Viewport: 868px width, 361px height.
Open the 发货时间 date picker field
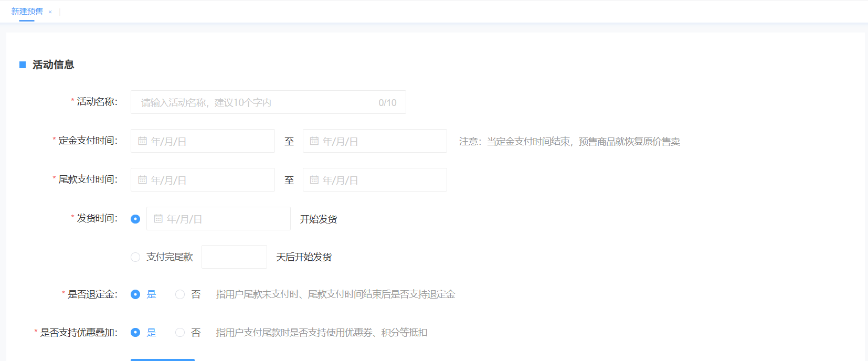coord(226,219)
